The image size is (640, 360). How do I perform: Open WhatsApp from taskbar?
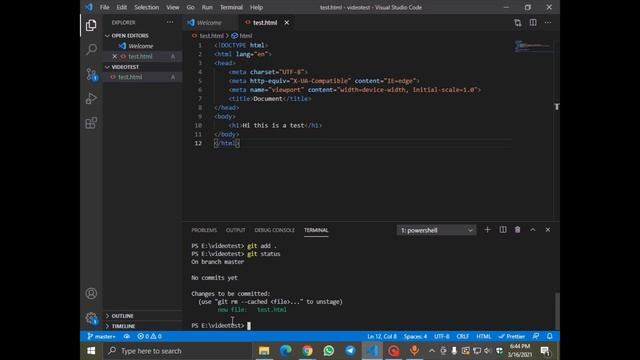coord(329,351)
